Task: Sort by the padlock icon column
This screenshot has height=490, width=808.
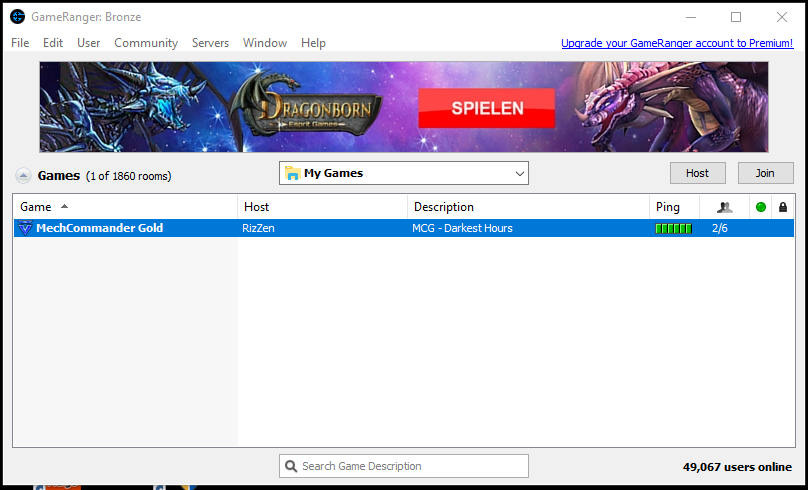Action: pos(783,207)
